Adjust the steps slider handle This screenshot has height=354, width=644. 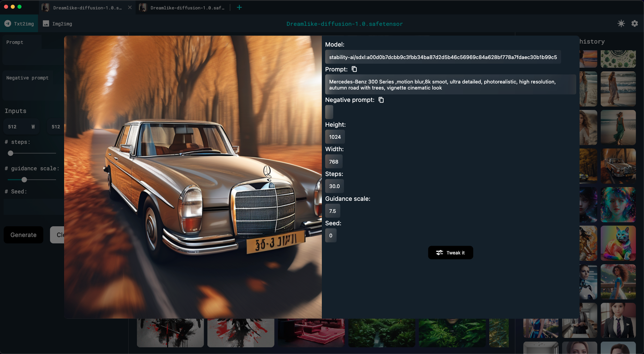click(10, 153)
